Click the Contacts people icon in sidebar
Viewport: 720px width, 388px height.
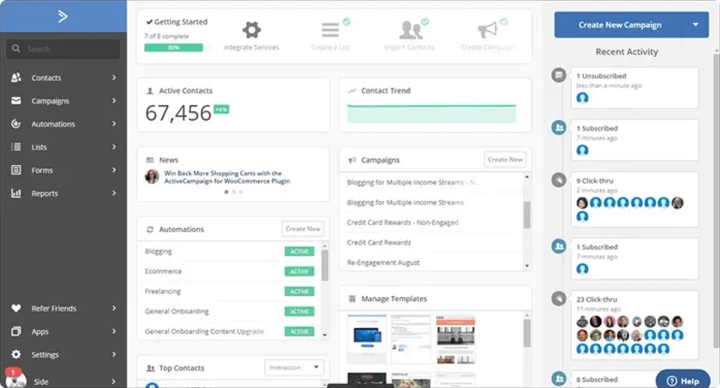point(16,78)
